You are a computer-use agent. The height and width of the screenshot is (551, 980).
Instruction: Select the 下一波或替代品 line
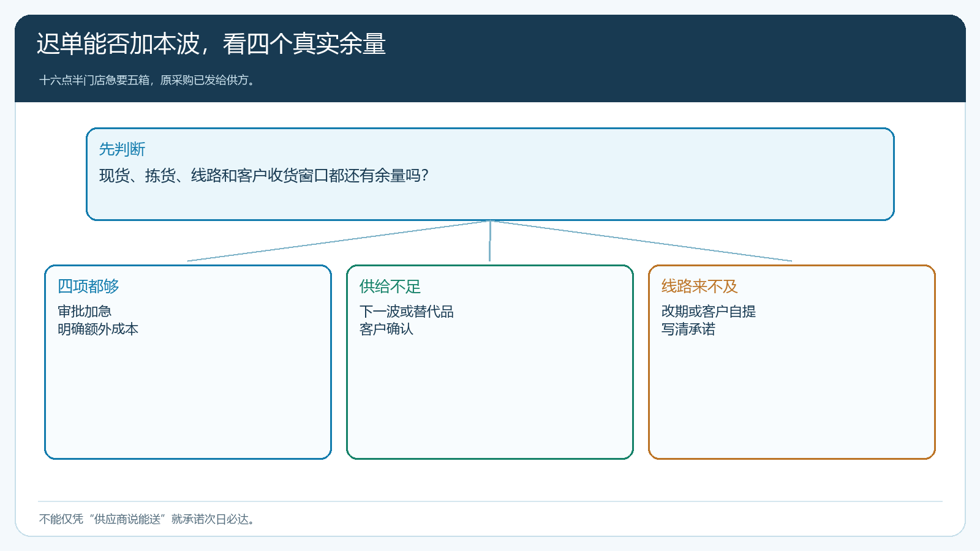coord(407,311)
